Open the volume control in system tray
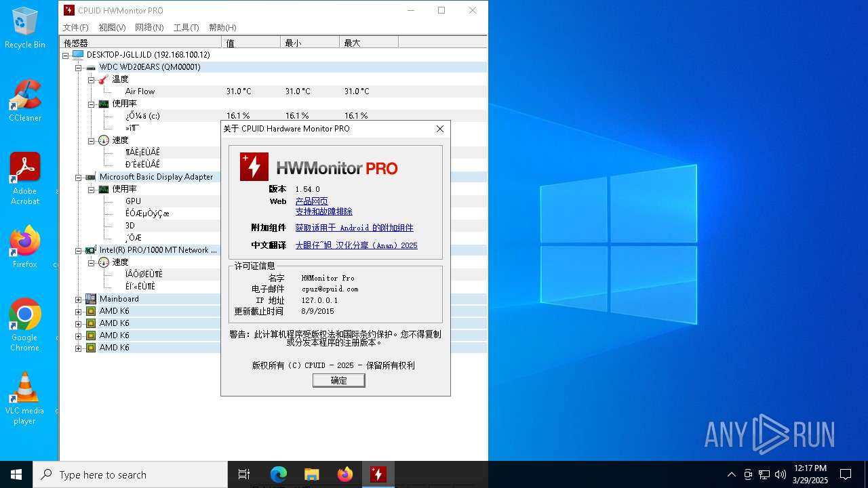 781,474
